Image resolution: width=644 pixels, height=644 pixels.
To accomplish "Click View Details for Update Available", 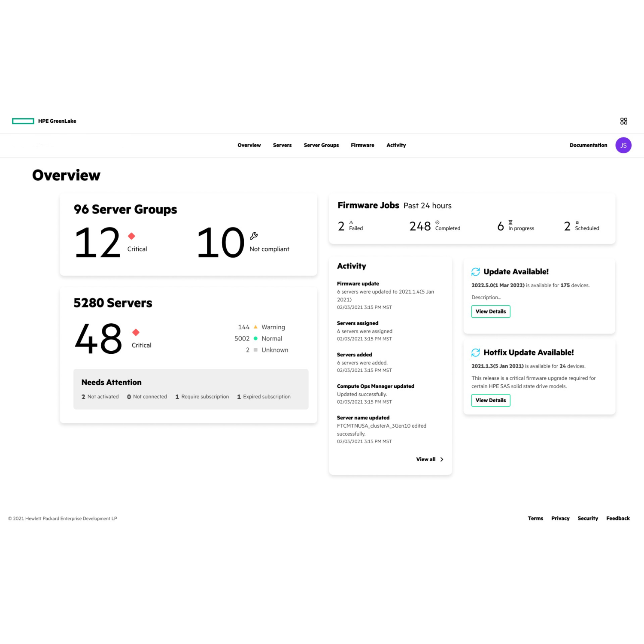I will (490, 311).
